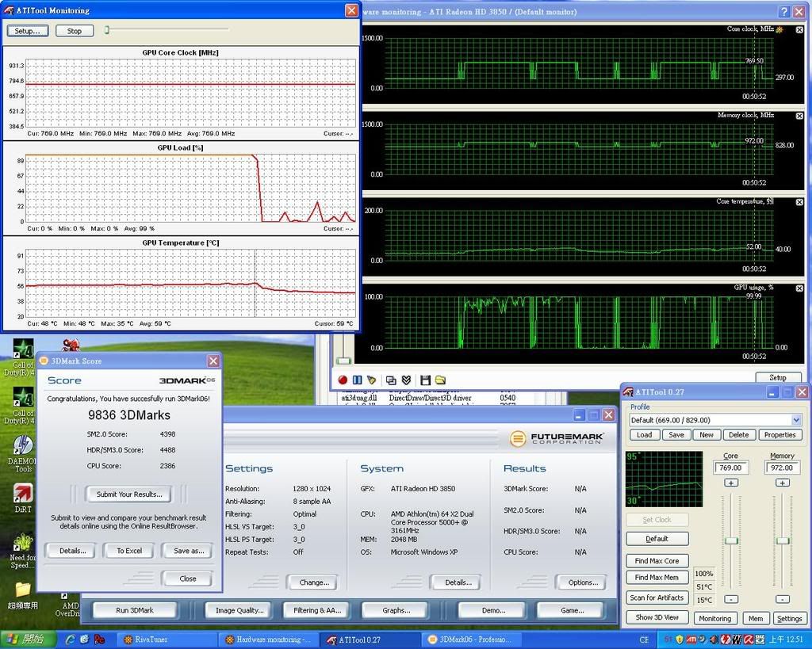
Task: Click Options button under Results
Action: [583, 582]
